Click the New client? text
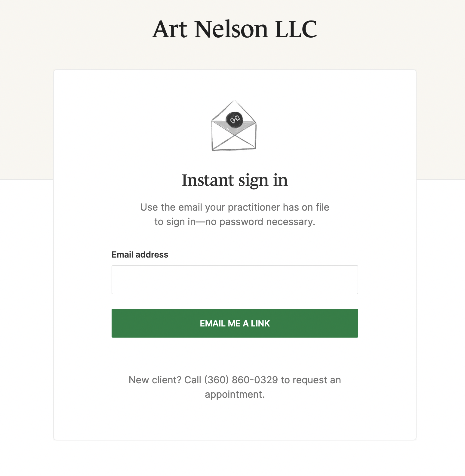The width and height of the screenshot is (465, 476). tap(155, 380)
